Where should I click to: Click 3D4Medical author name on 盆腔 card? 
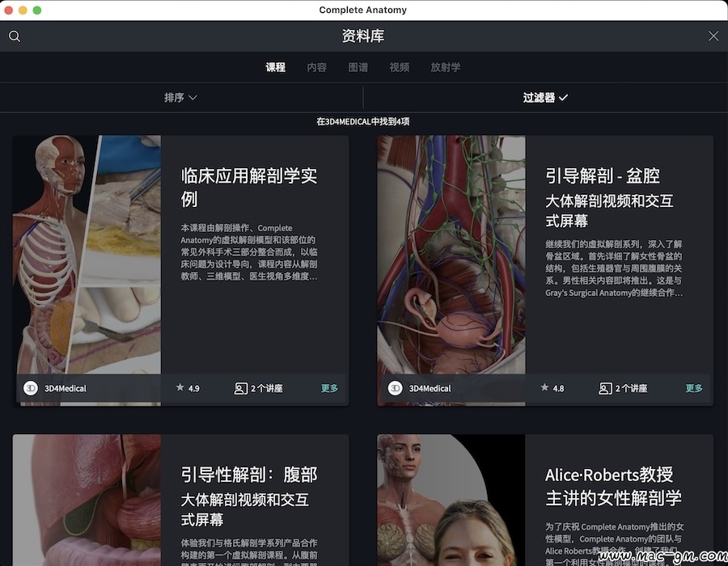[430, 388]
